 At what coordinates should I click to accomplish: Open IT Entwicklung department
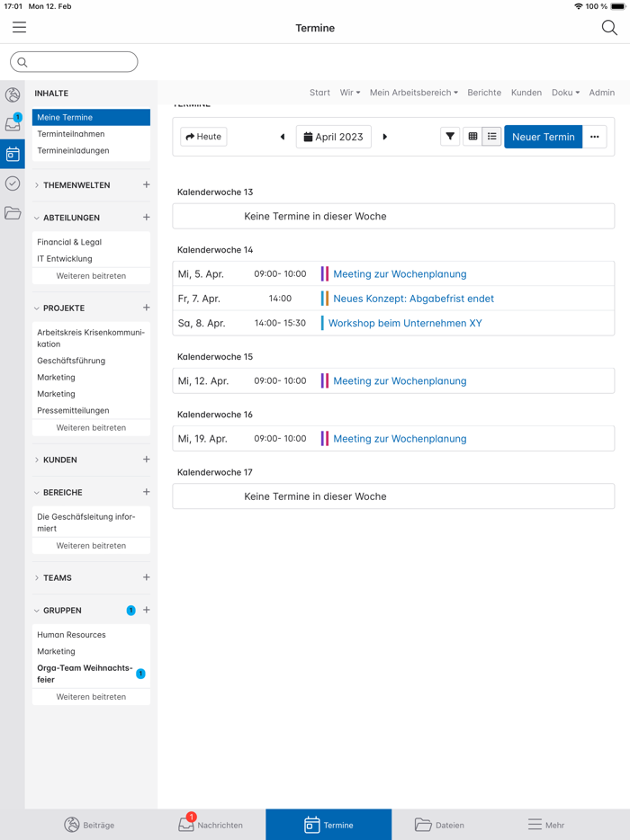64,259
